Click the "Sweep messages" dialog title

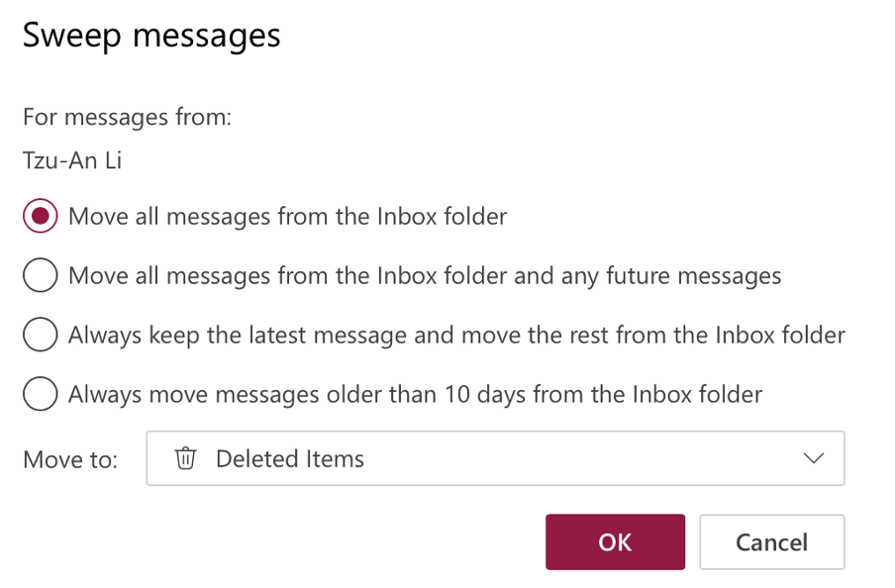coord(151,36)
